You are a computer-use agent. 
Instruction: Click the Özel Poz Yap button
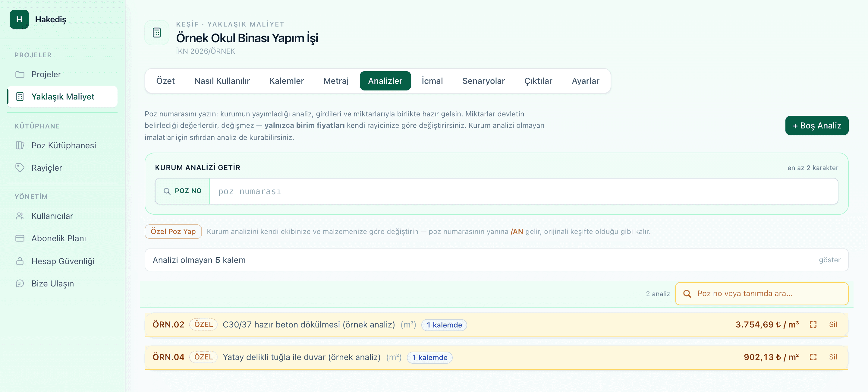pyautogui.click(x=173, y=232)
